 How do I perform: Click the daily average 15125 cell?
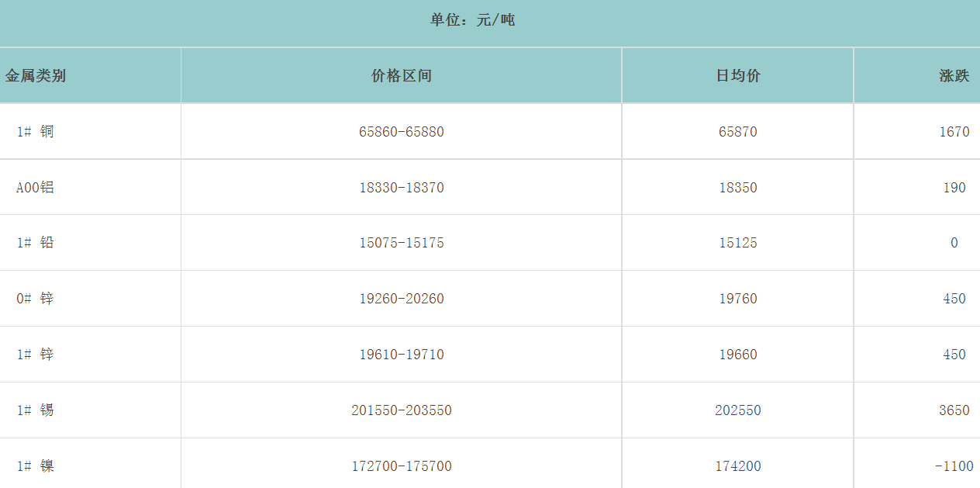pos(738,243)
